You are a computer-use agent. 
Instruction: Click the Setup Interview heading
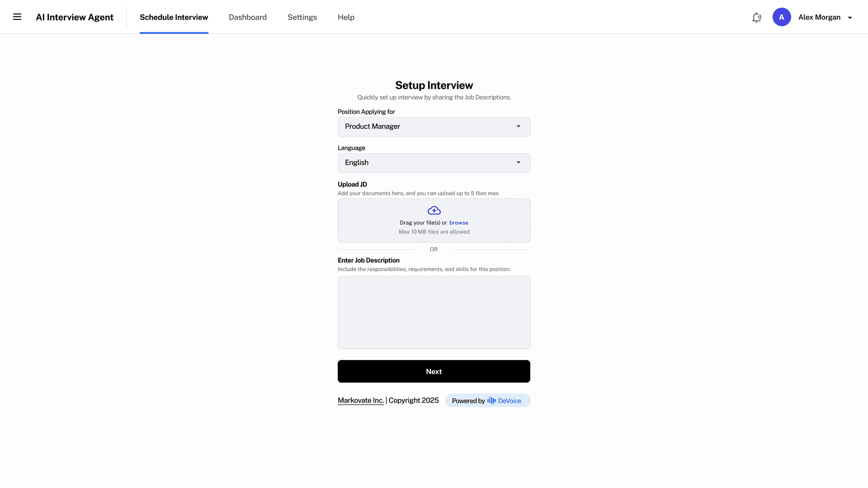coord(434,85)
